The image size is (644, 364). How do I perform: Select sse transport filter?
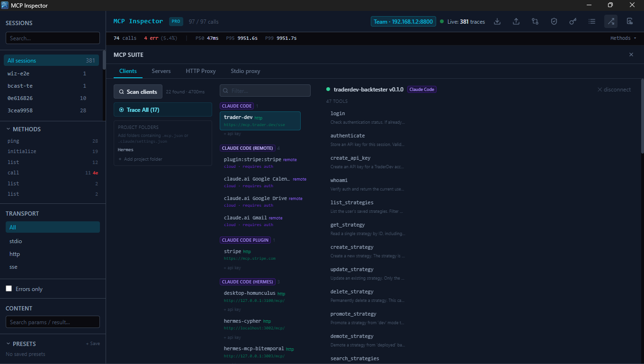click(53, 267)
